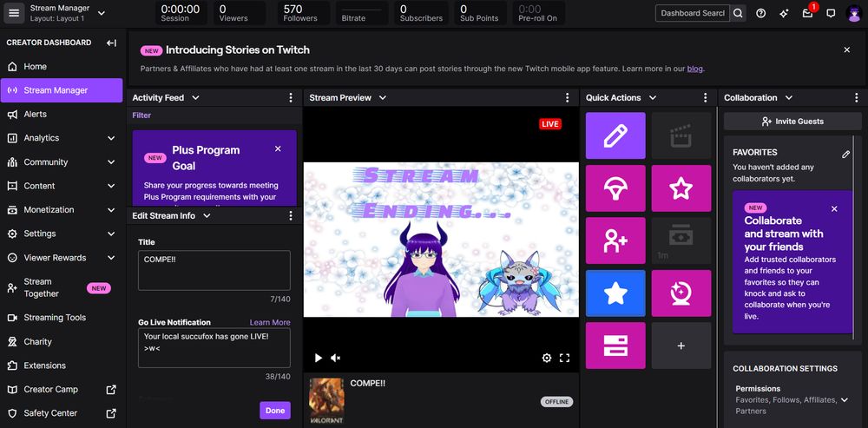868x428 pixels.
Task: Open the Edit Stream Info panel dropdown
Action: coord(207,216)
